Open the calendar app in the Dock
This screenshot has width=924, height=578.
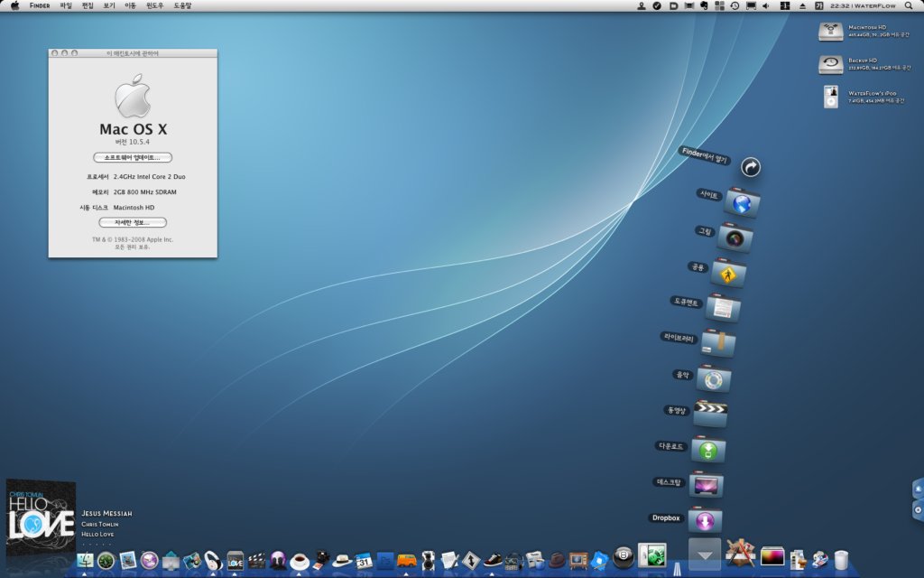tap(364, 560)
